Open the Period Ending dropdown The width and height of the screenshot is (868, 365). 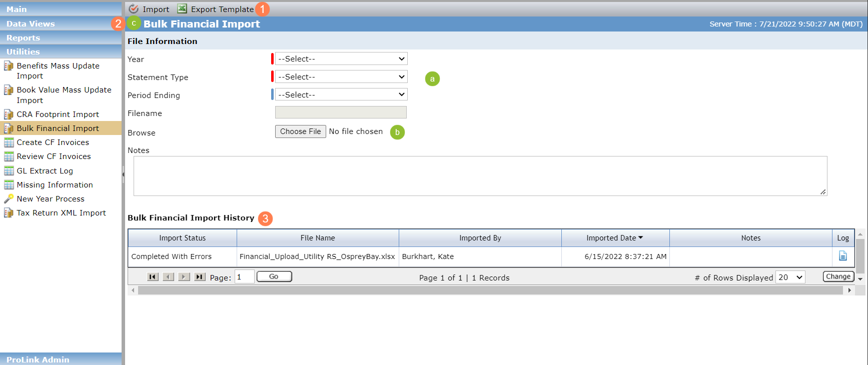[x=341, y=95]
